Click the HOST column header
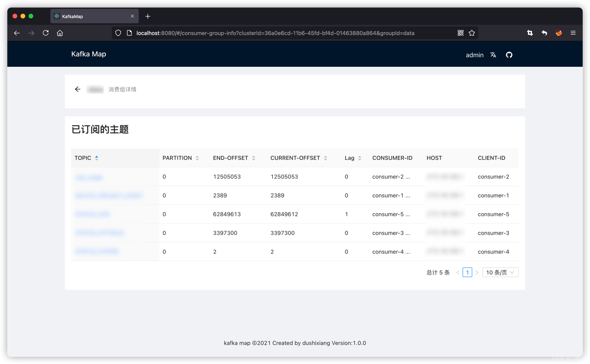The image size is (590, 364). coord(434,158)
